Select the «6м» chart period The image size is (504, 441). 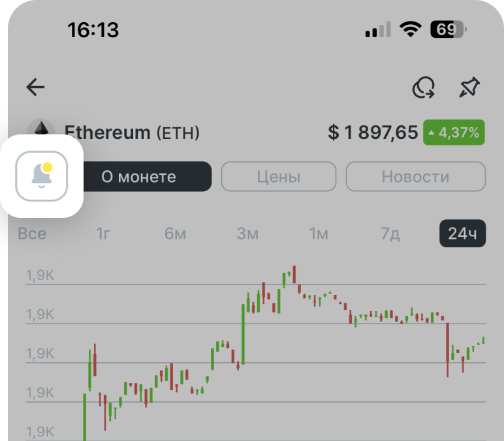(176, 234)
